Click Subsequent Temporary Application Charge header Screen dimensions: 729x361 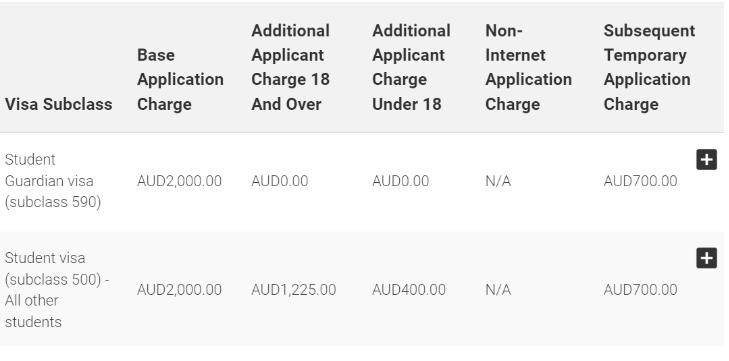coord(649,67)
